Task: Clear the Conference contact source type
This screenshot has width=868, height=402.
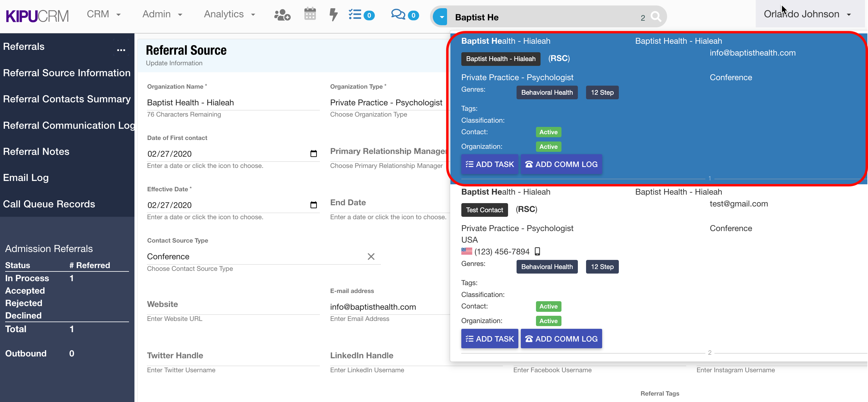Action: (371, 257)
